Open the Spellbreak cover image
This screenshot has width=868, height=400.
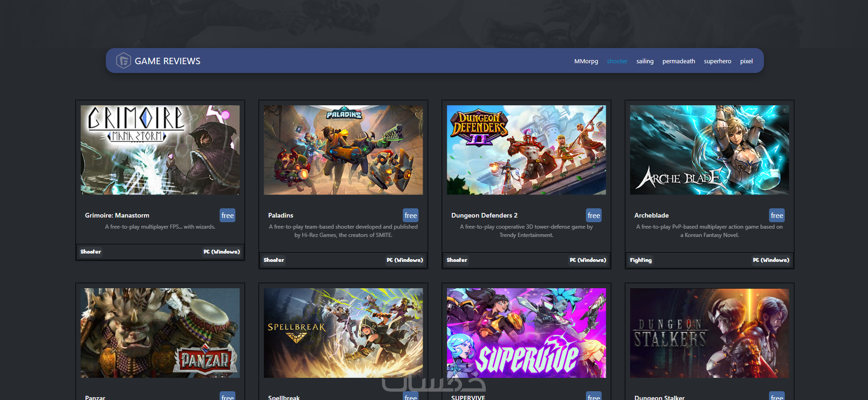tap(343, 333)
